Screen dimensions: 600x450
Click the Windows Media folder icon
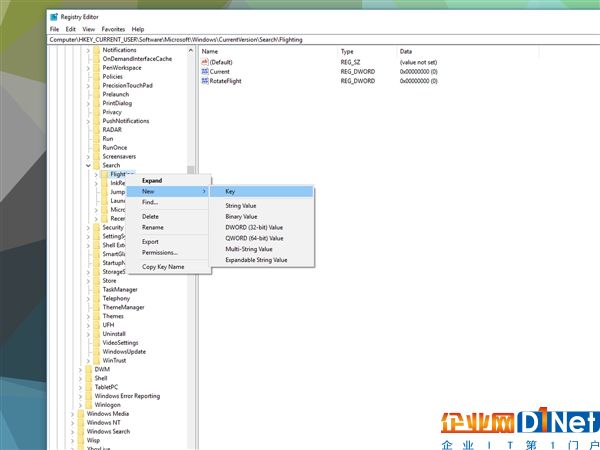[80, 414]
